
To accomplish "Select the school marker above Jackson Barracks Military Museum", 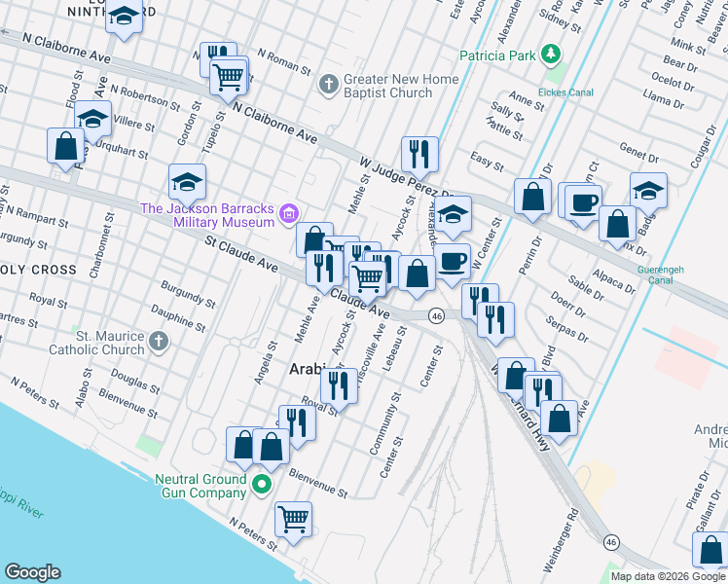I will [187, 182].
